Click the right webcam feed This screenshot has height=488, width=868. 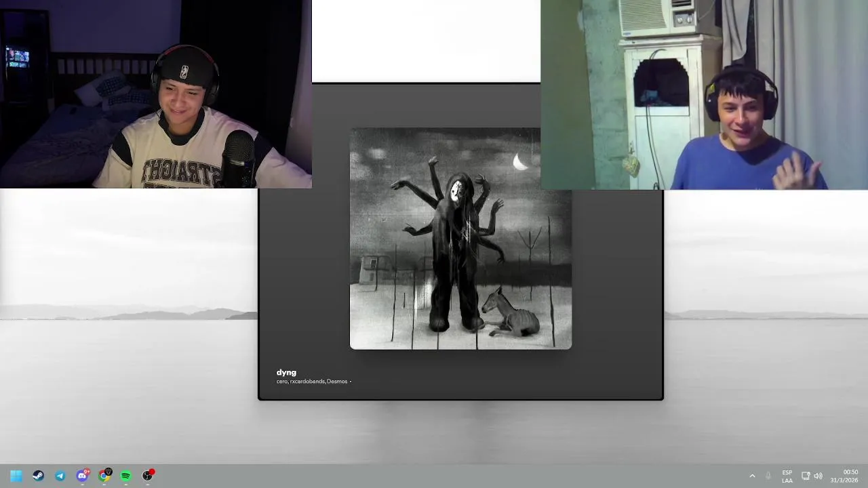704,95
